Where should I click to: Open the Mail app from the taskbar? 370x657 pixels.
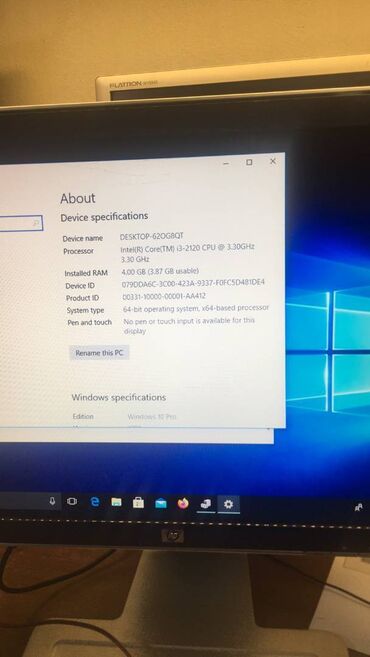coord(161,503)
